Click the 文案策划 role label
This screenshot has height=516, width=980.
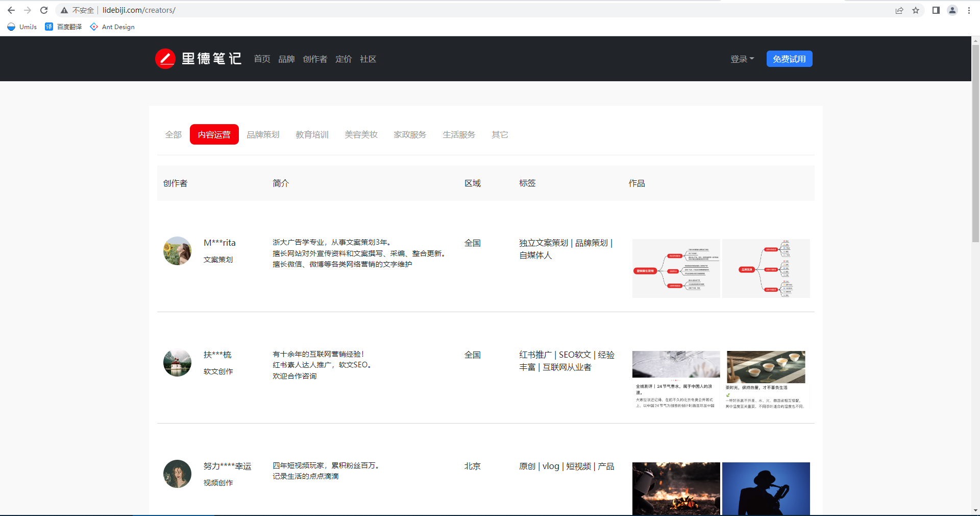tap(218, 260)
